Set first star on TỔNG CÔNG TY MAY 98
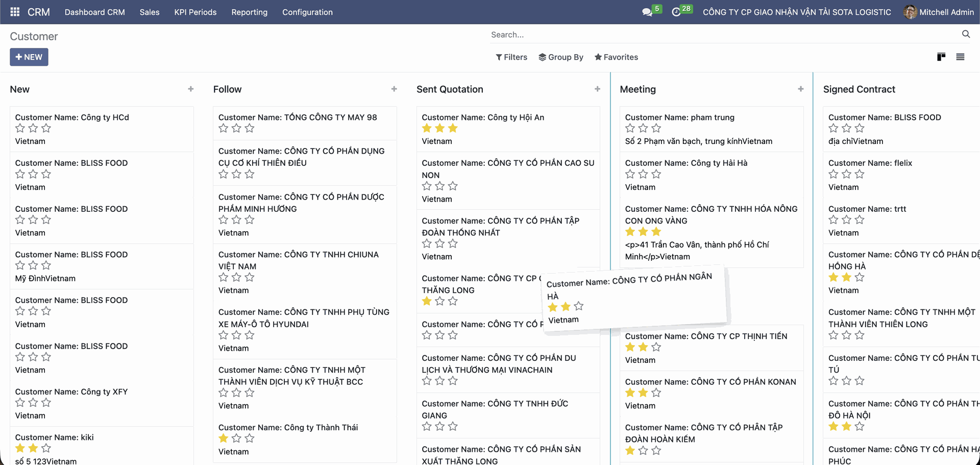This screenshot has width=980, height=465. click(224, 129)
